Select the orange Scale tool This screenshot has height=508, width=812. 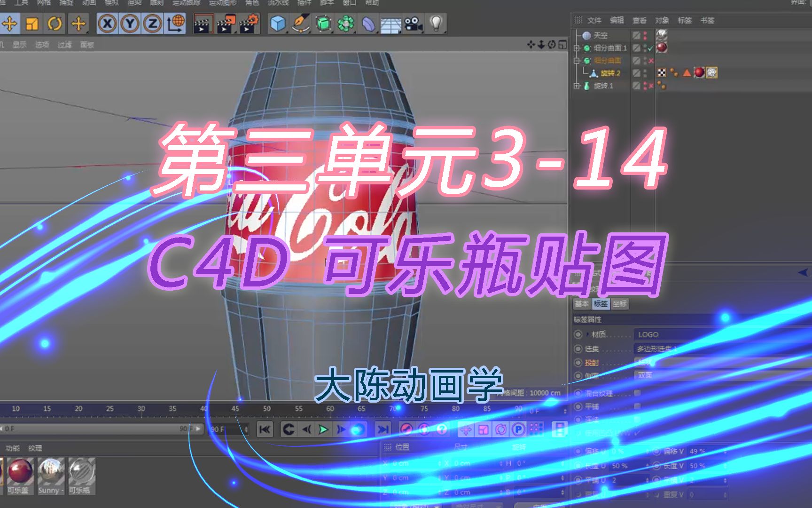(32, 23)
